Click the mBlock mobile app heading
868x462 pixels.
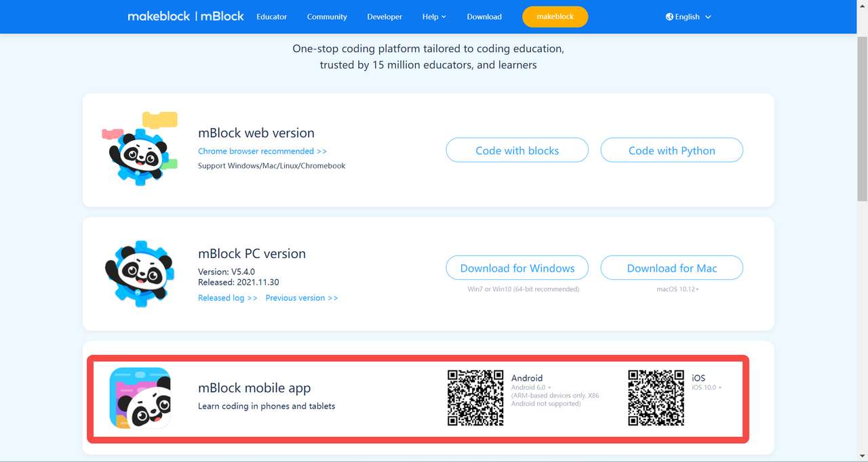pos(254,388)
